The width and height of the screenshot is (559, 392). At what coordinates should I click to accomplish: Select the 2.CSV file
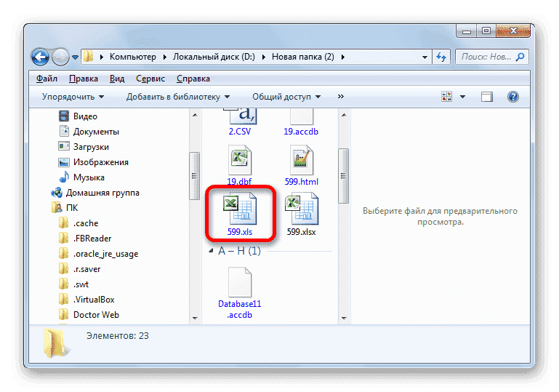(240, 123)
